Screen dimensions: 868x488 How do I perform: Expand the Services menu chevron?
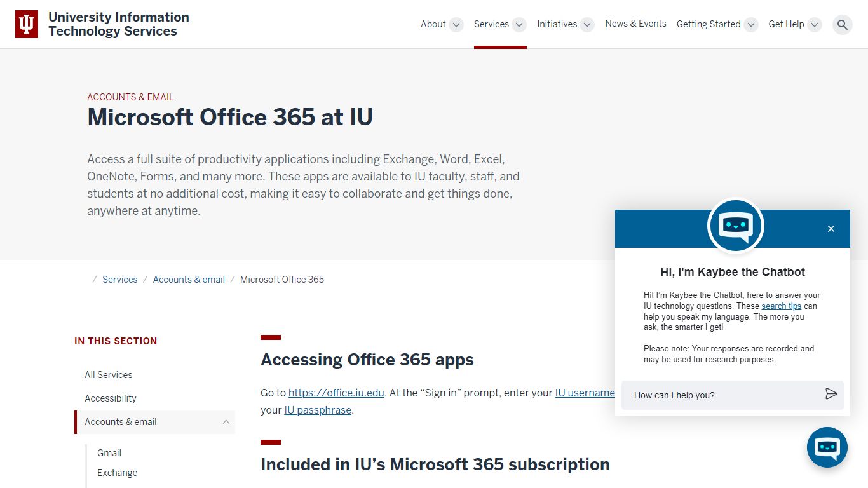point(519,25)
